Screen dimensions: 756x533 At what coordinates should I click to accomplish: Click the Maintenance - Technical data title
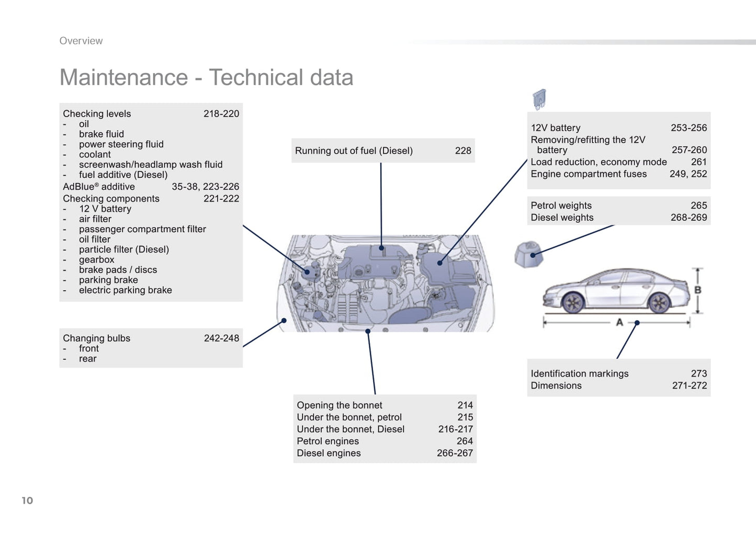(206, 77)
